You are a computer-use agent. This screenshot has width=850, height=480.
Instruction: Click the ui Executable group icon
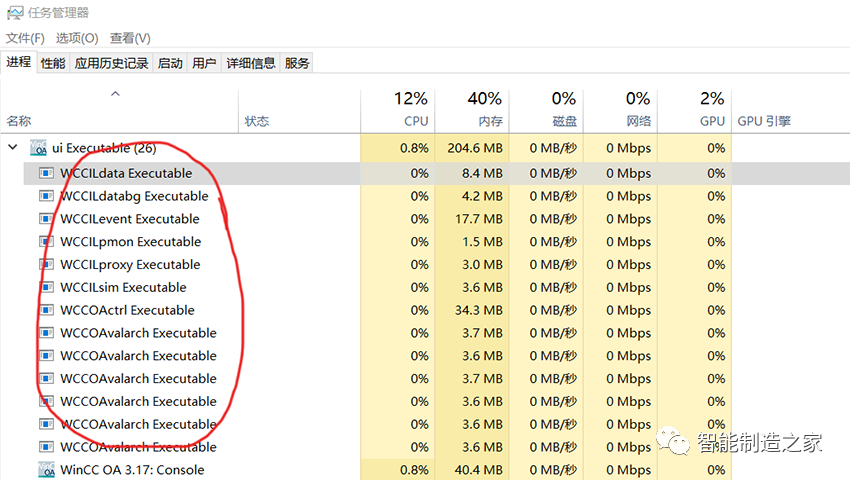coord(38,148)
